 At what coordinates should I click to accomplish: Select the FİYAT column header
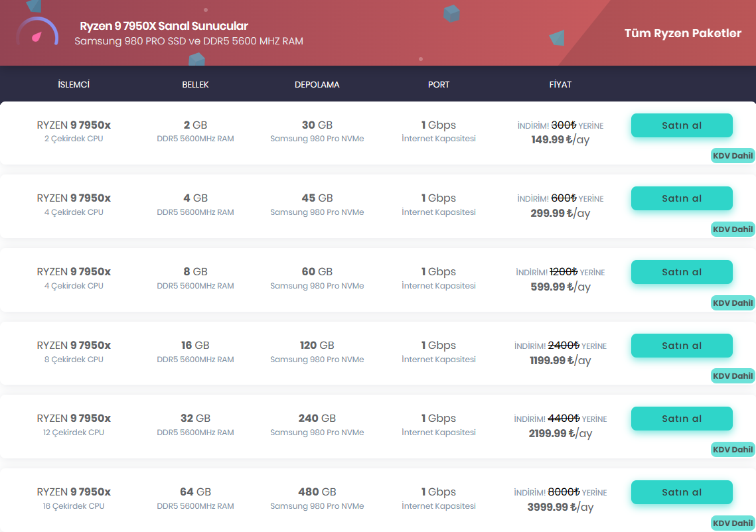pos(560,85)
